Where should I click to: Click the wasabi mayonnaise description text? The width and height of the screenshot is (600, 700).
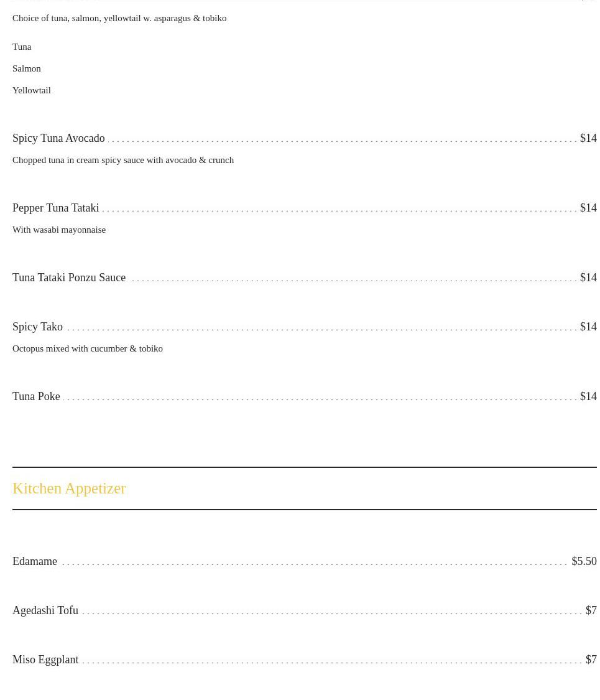point(59,230)
